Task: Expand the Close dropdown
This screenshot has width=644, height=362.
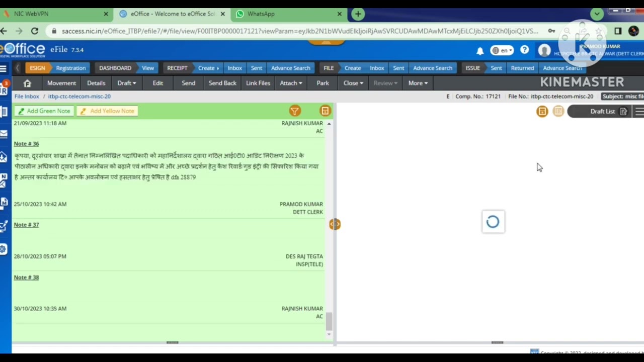Action: (353, 83)
